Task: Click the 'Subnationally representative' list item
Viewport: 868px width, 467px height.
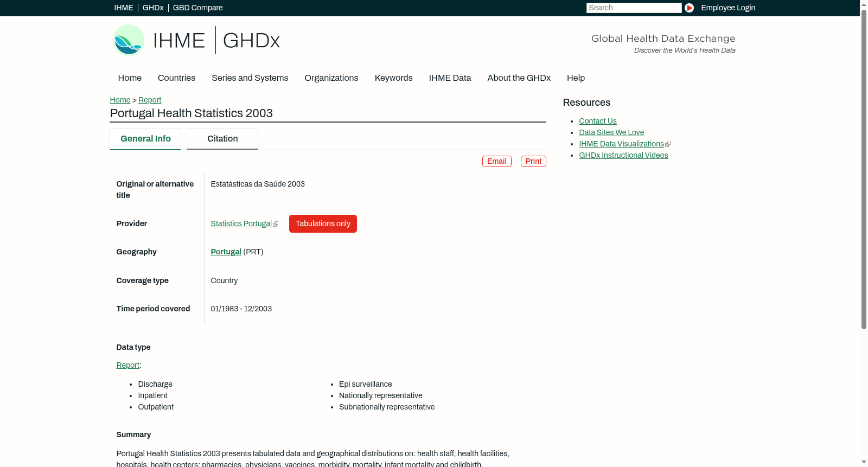Action: [x=387, y=407]
